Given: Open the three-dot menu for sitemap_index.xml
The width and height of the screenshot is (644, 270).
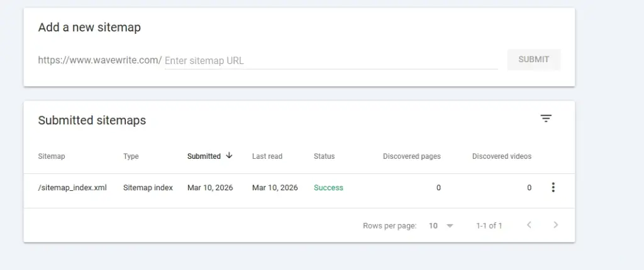Looking at the screenshot, I should 553,187.
